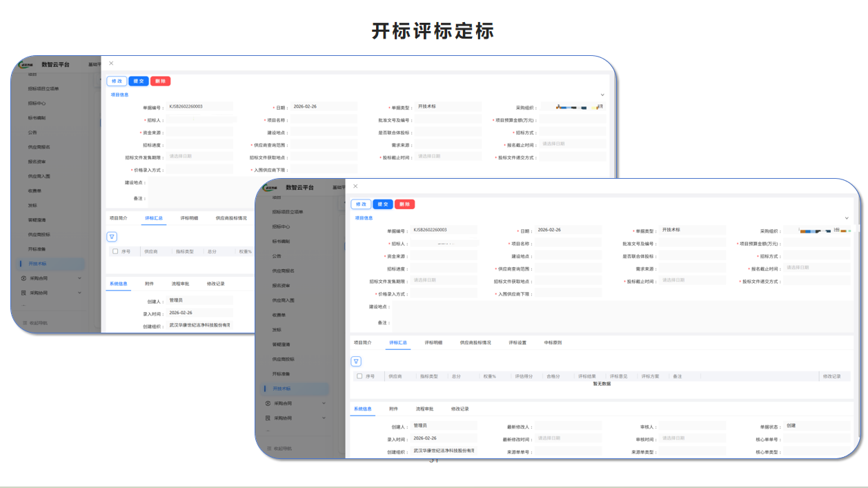Click 收起导航 collapse icon in back screenshot
868x488 pixels.
coord(25,322)
